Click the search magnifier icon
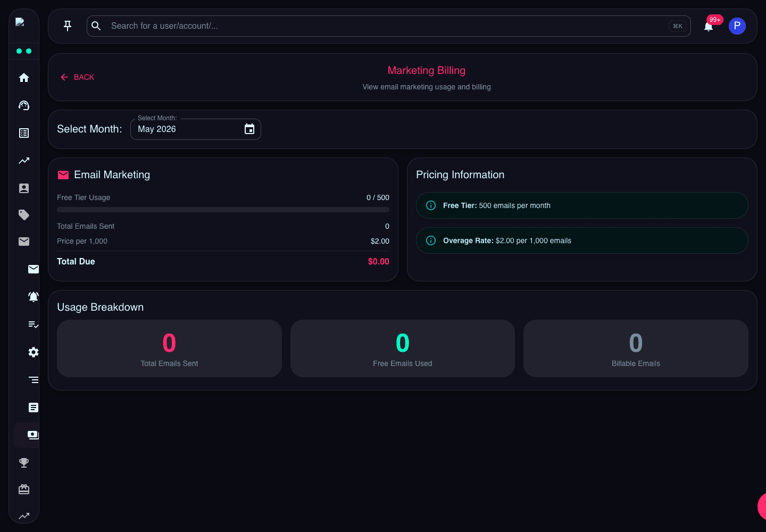 click(x=96, y=26)
